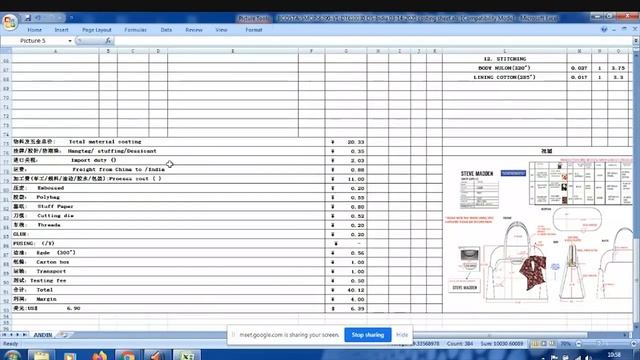Click the 'Freight from China to /India' cell

pyautogui.click(x=119, y=169)
